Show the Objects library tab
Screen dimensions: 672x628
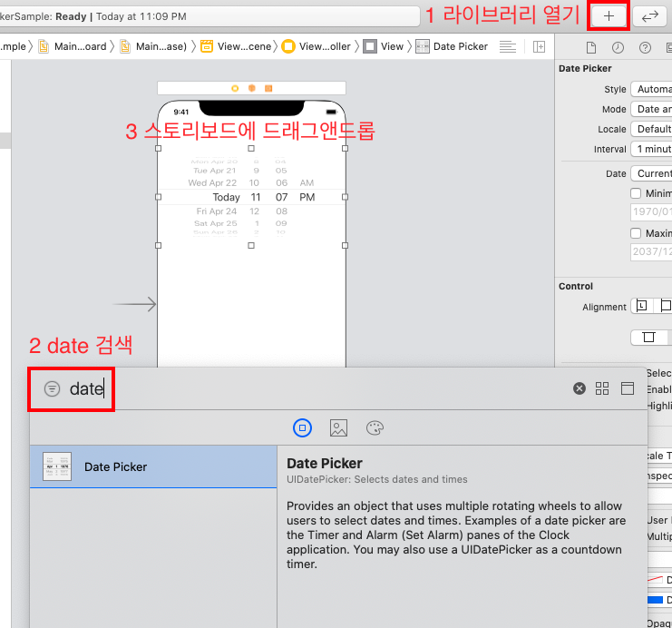tap(302, 427)
